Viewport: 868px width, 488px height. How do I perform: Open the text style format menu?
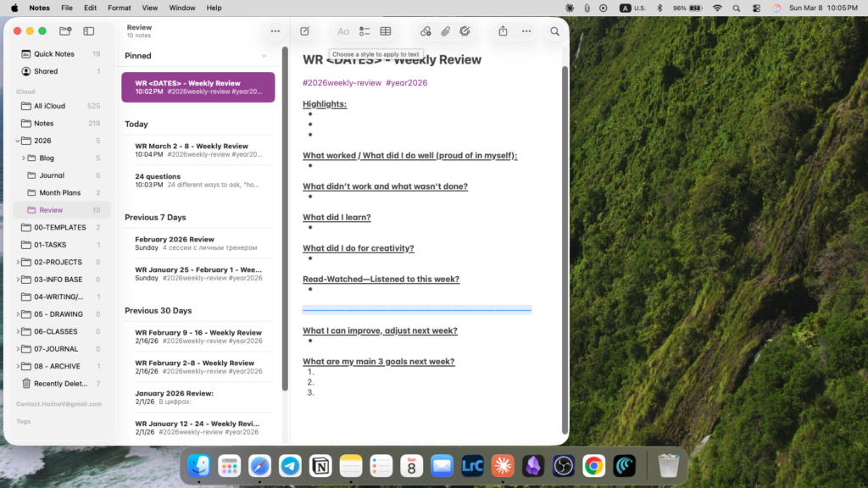coord(343,31)
